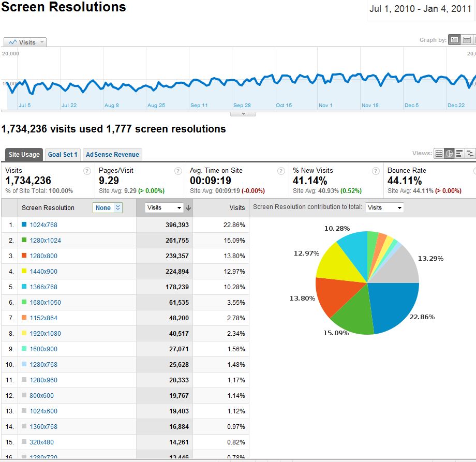The width and height of the screenshot is (476, 462).
Task: Toggle graph by day view button
Action: [454, 40]
